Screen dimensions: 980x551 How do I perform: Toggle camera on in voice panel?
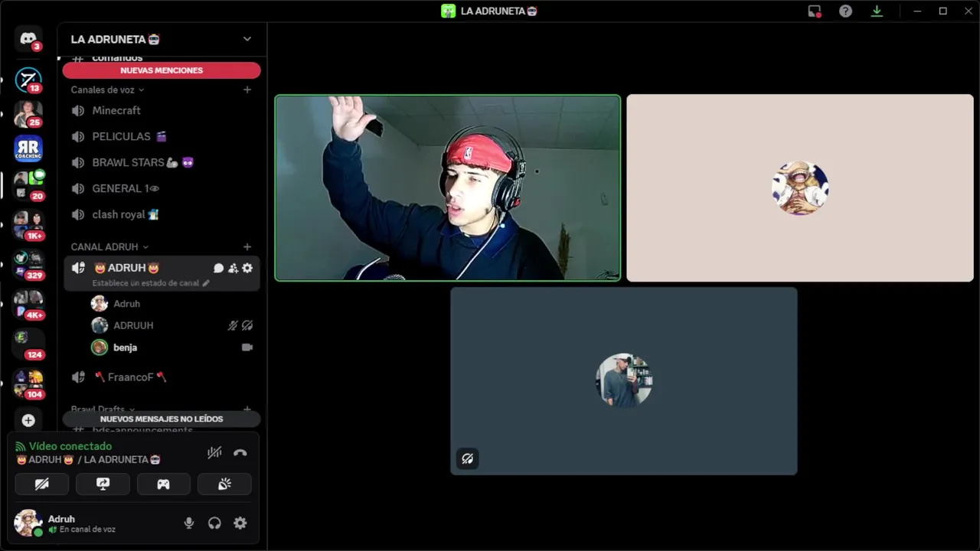pyautogui.click(x=42, y=484)
